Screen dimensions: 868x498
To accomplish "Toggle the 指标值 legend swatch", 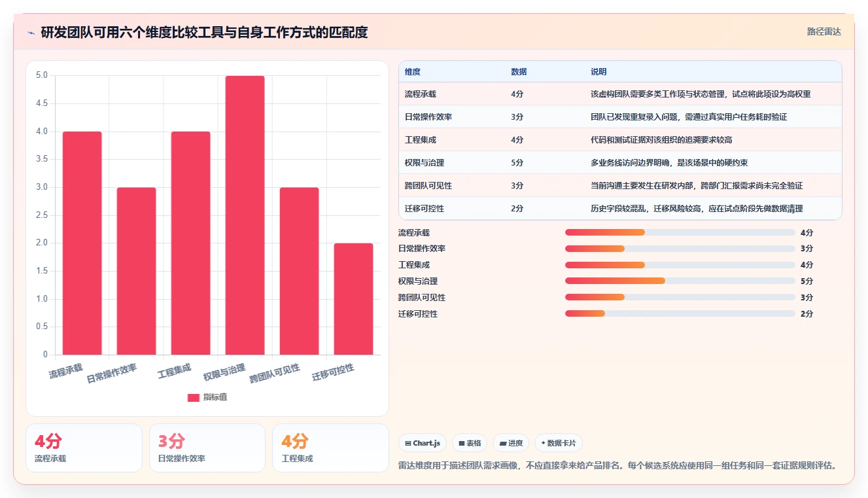I will click(194, 397).
